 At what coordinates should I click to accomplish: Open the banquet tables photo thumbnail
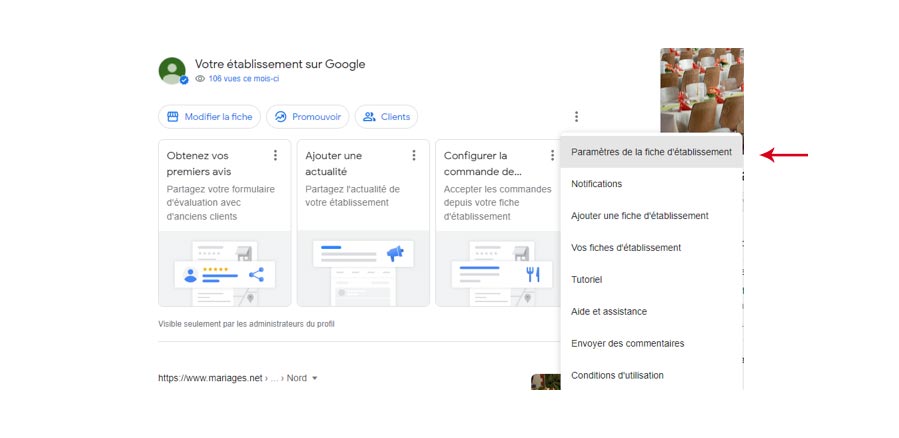click(702, 91)
